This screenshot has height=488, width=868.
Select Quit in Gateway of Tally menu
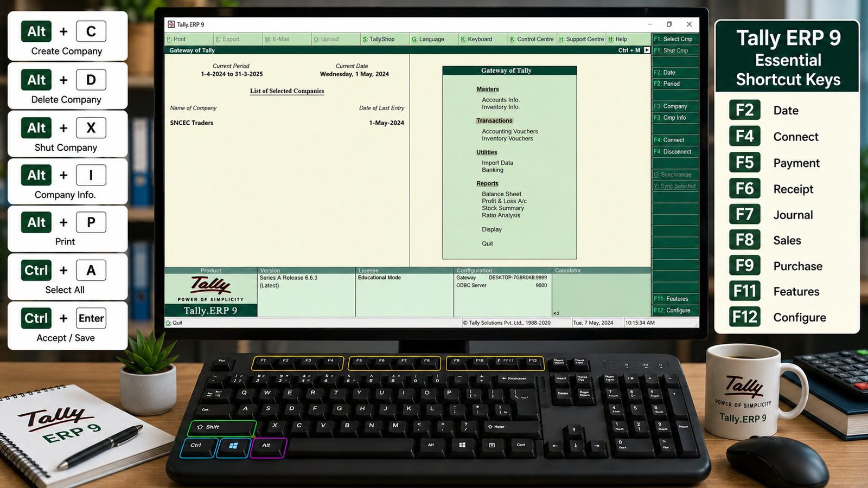pyautogui.click(x=487, y=243)
